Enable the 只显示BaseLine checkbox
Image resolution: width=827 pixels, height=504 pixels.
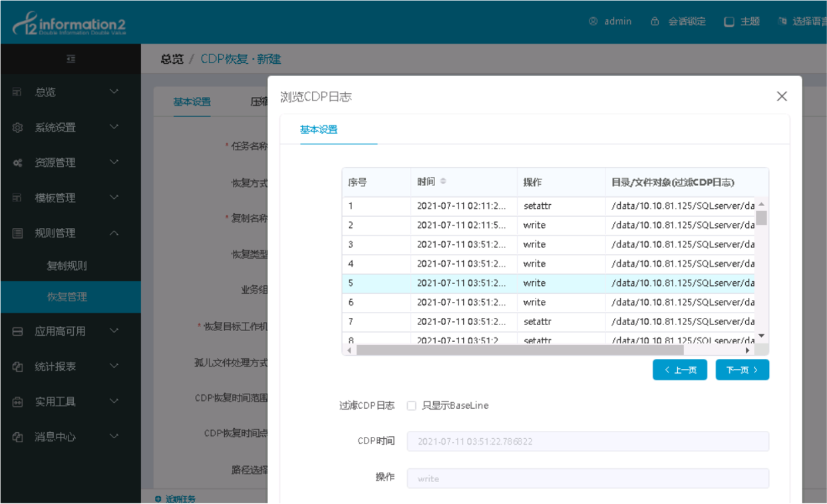tap(412, 406)
